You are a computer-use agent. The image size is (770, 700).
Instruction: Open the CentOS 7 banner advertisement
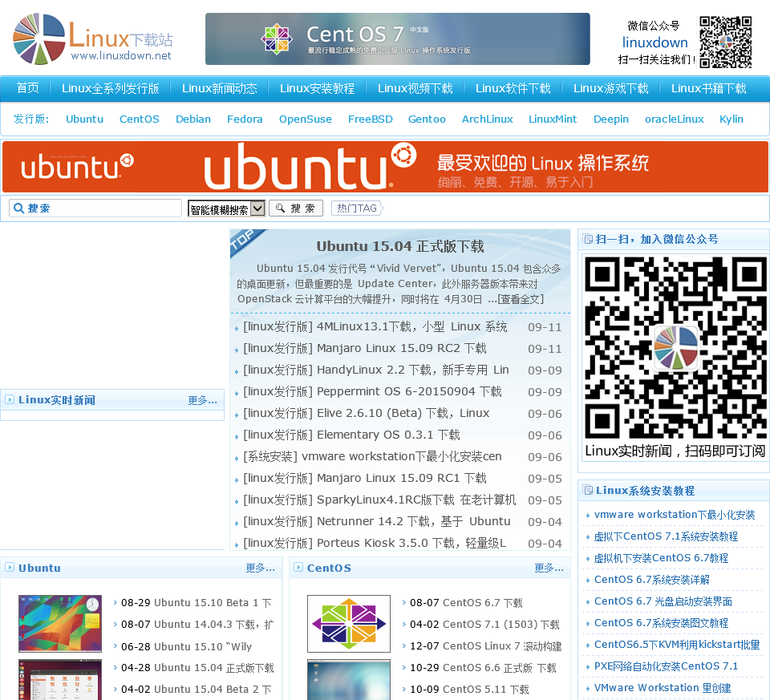coord(397,38)
